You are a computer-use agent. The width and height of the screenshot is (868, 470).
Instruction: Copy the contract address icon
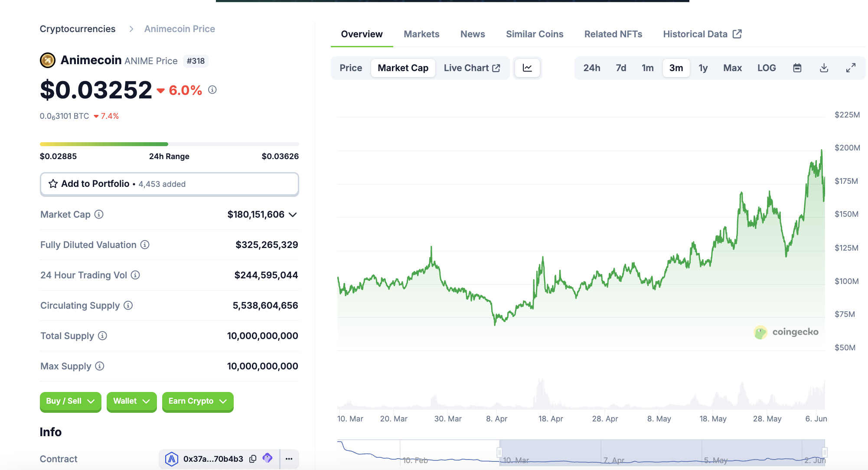[x=253, y=459]
